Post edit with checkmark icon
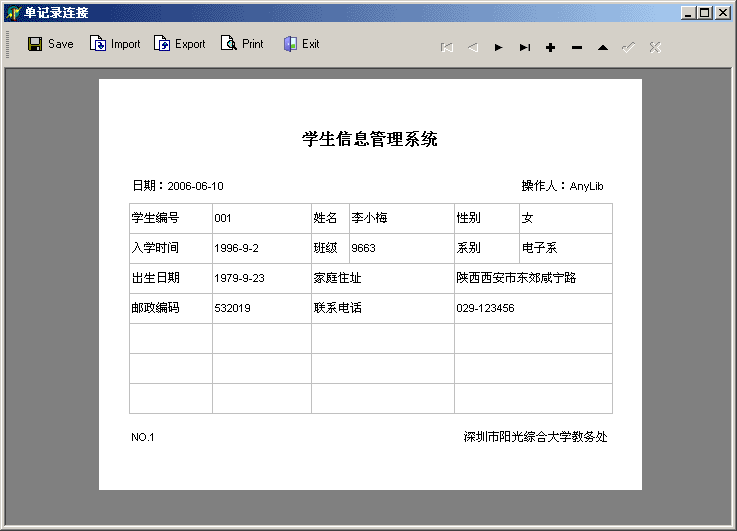 coord(628,47)
